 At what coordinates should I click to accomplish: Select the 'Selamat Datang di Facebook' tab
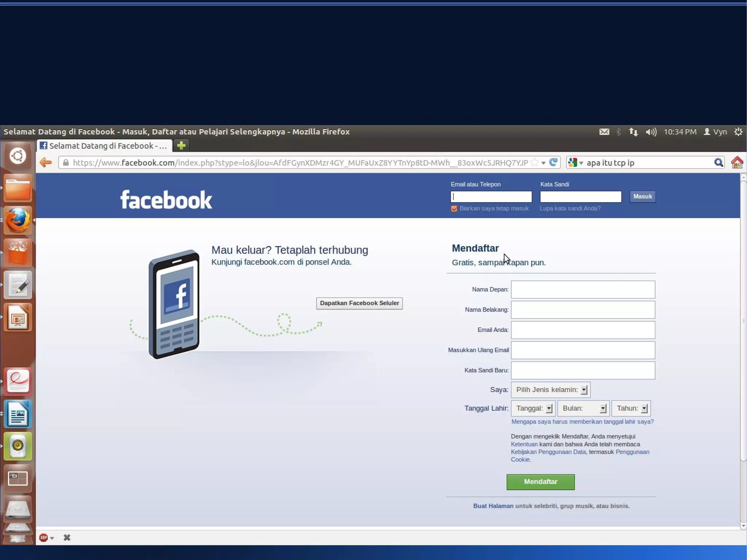click(104, 146)
